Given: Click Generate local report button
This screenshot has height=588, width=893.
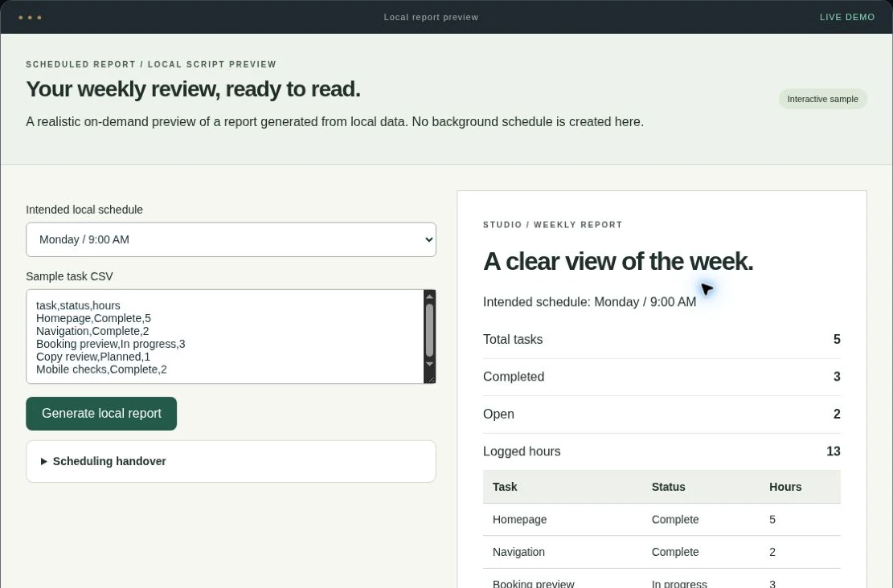Looking at the screenshot, I should tap(101, 414).
